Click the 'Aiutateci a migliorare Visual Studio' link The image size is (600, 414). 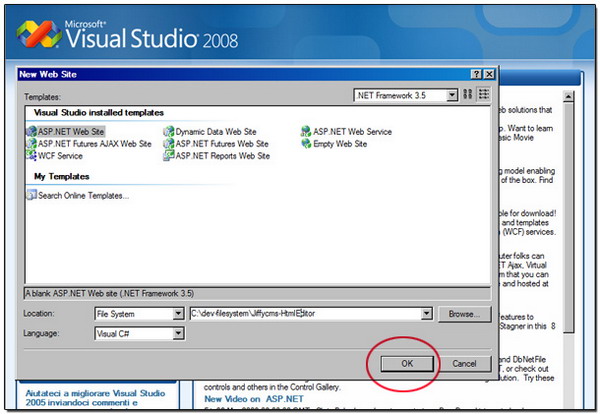(95, 398)
